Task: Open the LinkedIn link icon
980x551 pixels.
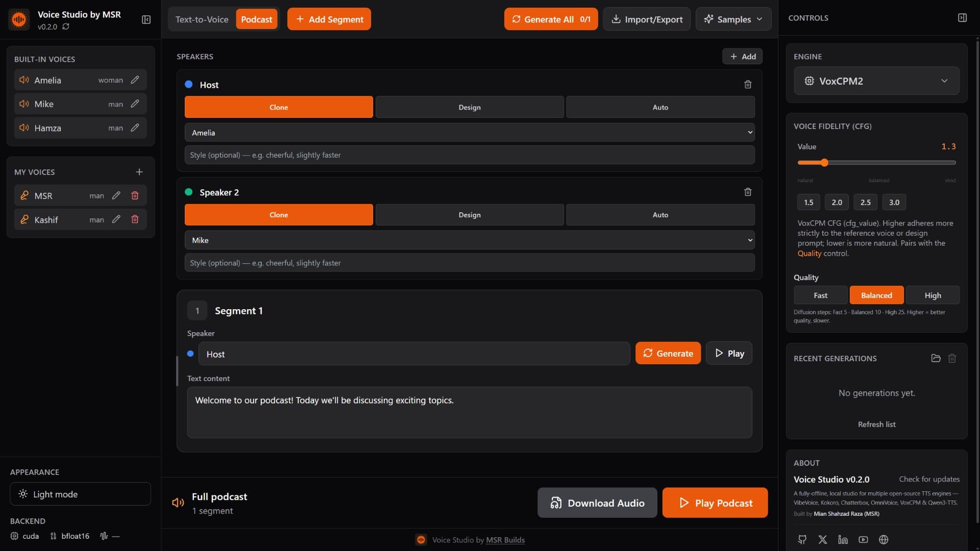Action: click(843, 539)
